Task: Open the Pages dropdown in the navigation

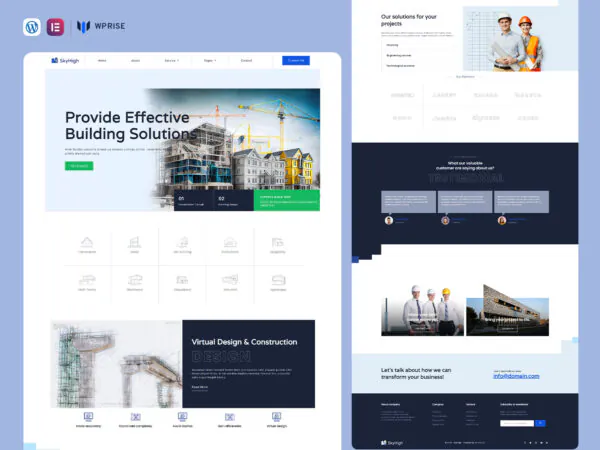Action: click(210, 60)
